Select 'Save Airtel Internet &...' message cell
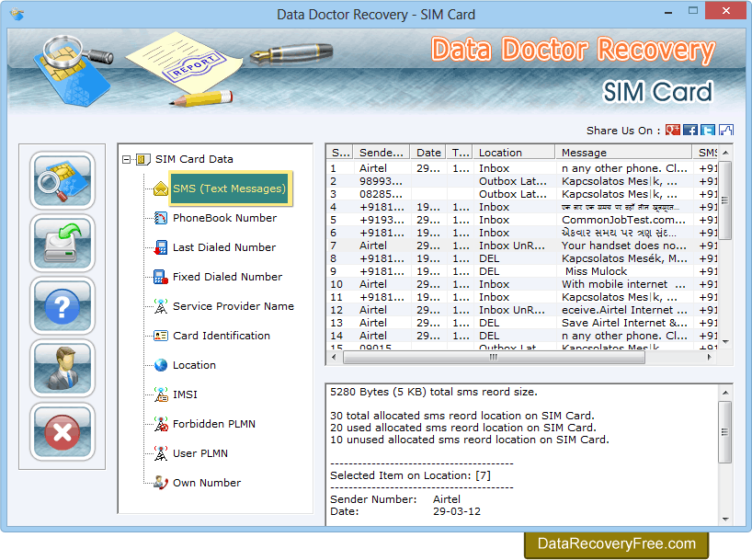This screenshot has width=752, height=560. pyautogui.click(x=624, y=323)
